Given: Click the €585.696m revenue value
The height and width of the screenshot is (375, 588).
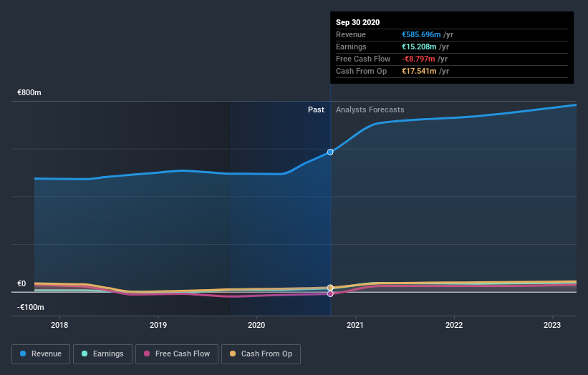Looking at the screenshot, I should [421, 34].
